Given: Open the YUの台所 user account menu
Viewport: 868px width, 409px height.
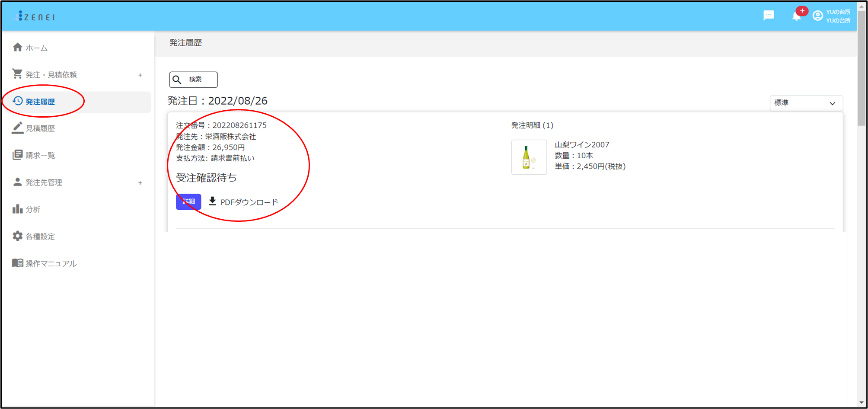Looking at the screenshot, I should [x=831, y=16].
